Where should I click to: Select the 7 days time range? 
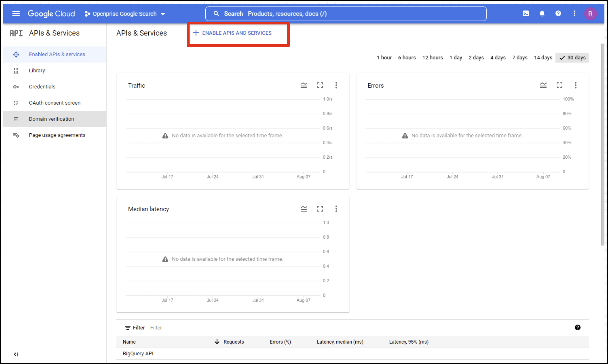coord(520,58)
